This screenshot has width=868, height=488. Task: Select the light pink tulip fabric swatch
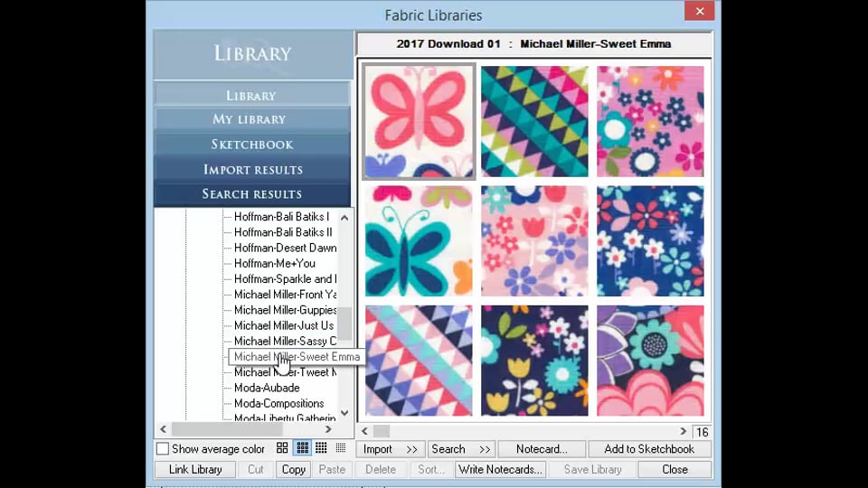534,240
